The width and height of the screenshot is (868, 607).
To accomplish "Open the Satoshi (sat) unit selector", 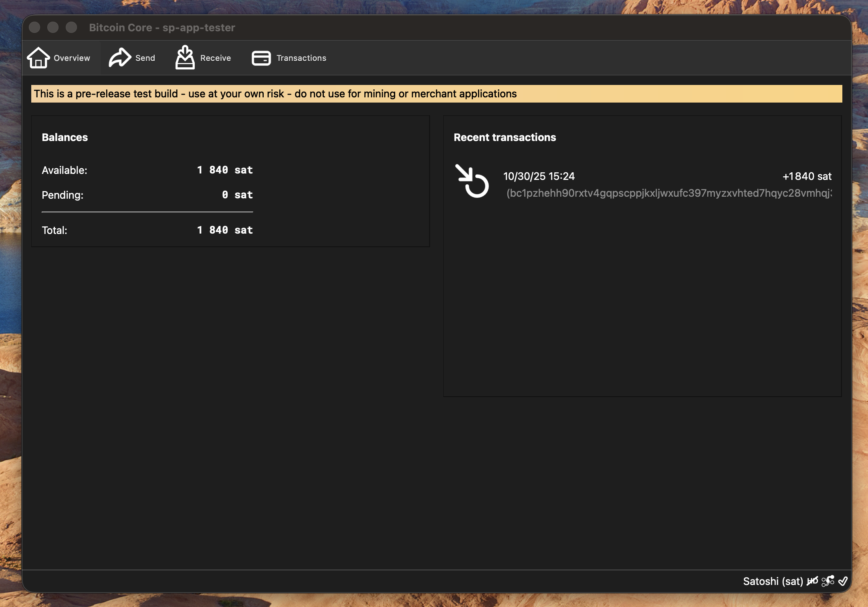I will pyautogui.click(x=773, y=581).
